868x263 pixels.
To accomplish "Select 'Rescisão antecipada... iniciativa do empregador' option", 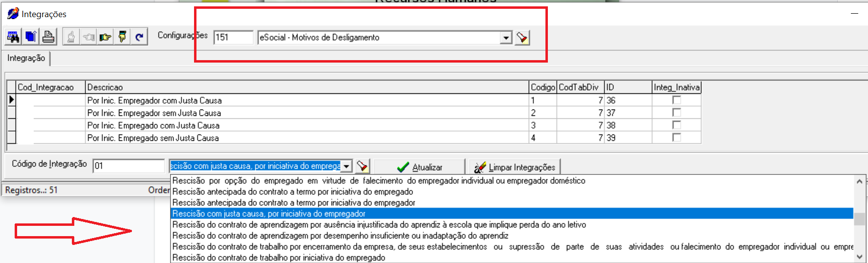I will pyautogui.click(x=293, y=203).
